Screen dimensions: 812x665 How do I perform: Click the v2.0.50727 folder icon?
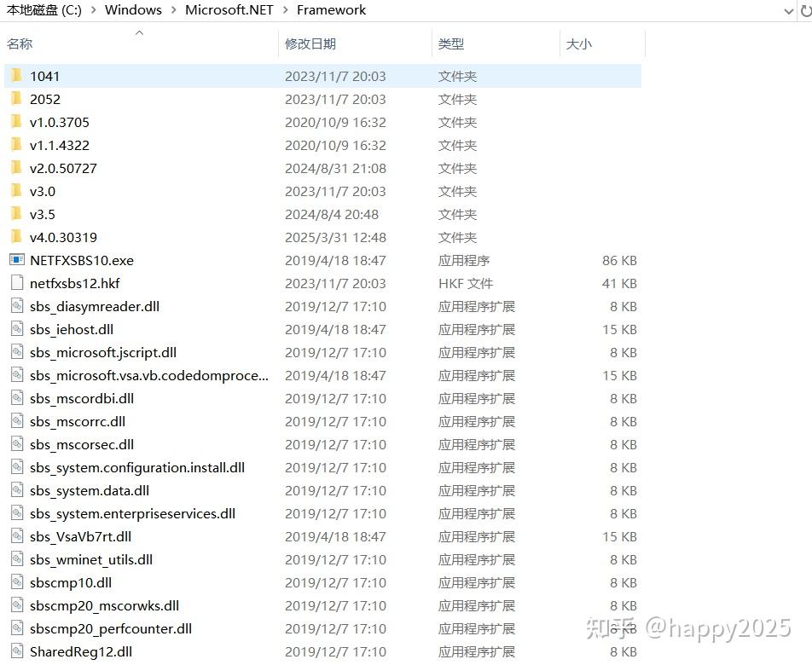[x=16, y=168]
